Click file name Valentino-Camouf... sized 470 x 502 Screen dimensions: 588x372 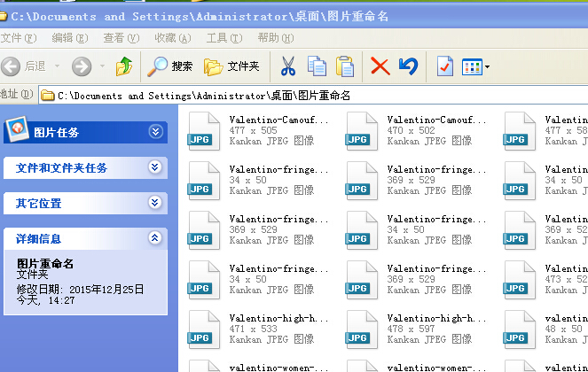pos(436,120)
